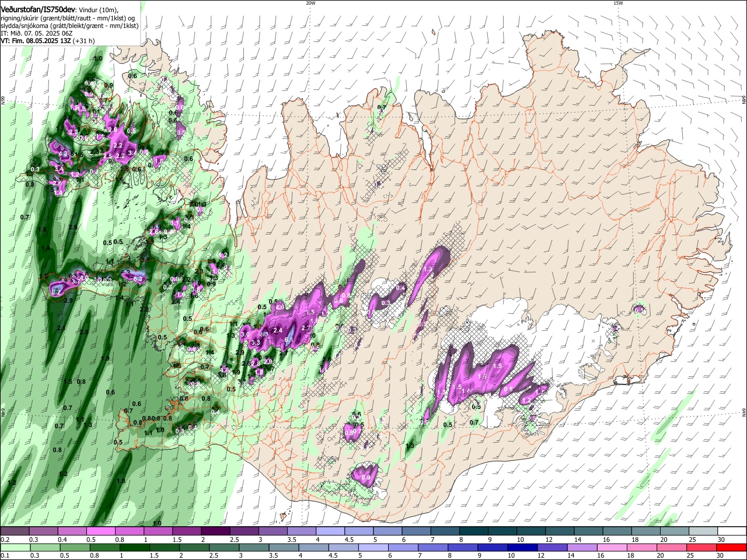Click the grey-green 3–3.5 swatch in the bottom row

coord(253,547)
